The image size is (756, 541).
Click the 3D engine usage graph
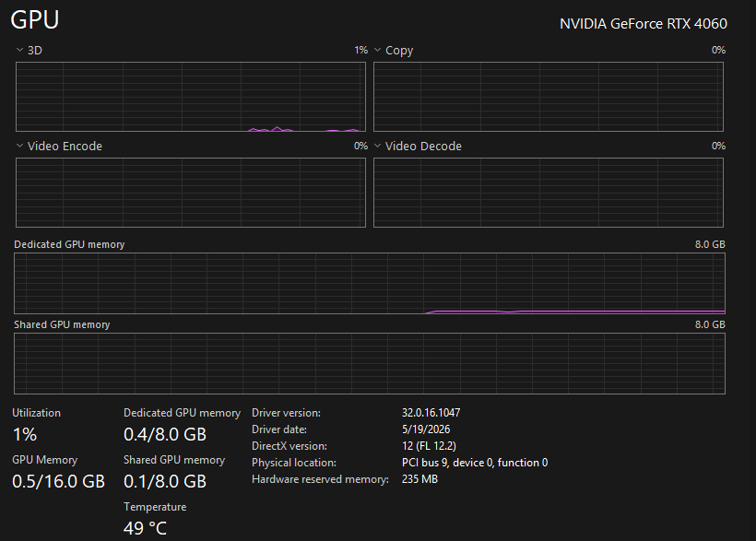coord(191,97)
